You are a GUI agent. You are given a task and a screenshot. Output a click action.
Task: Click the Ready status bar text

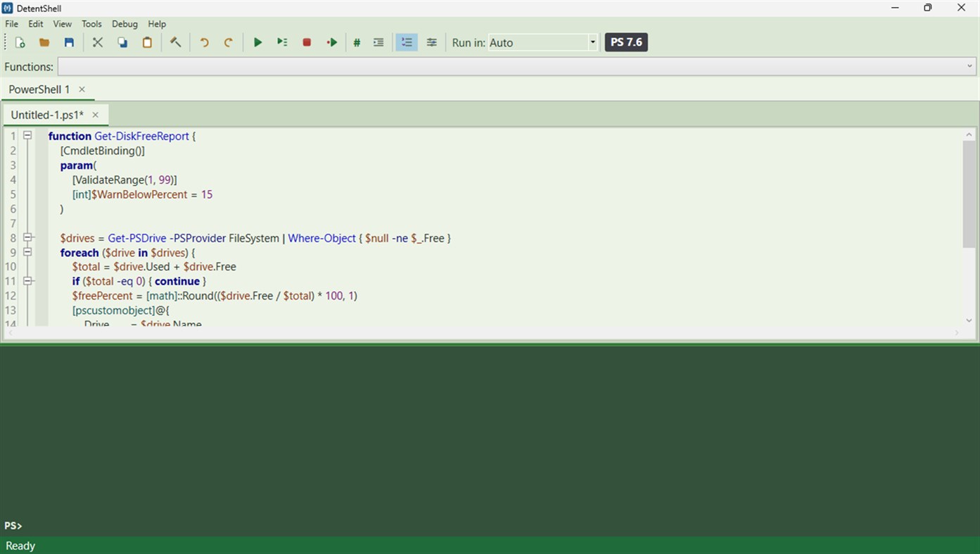(20, 546)
